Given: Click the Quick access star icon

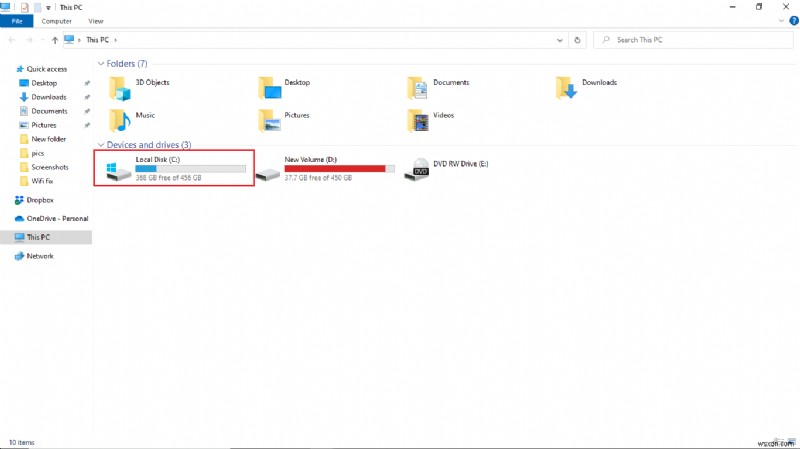Looking at the screenshot, I should [20, 69].
